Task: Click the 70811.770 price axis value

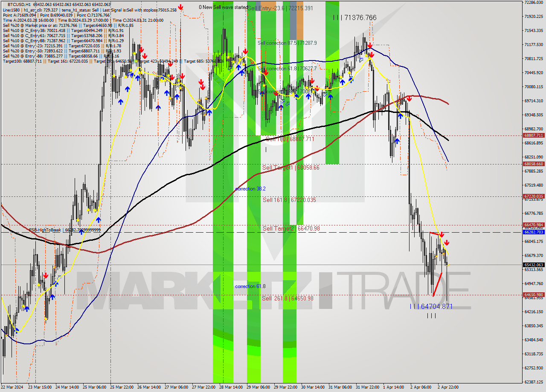Action: click(x=534, y=59)
